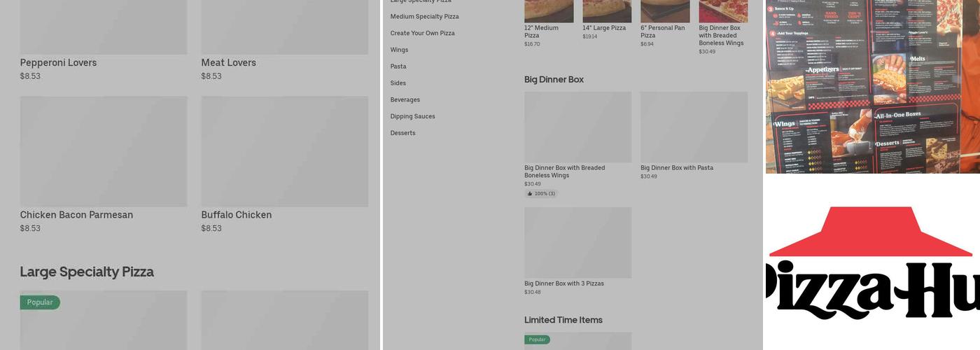Screen dimensions: 980x350
Task: Select the 14" Large Pizza item
Action: pos(604,28)
